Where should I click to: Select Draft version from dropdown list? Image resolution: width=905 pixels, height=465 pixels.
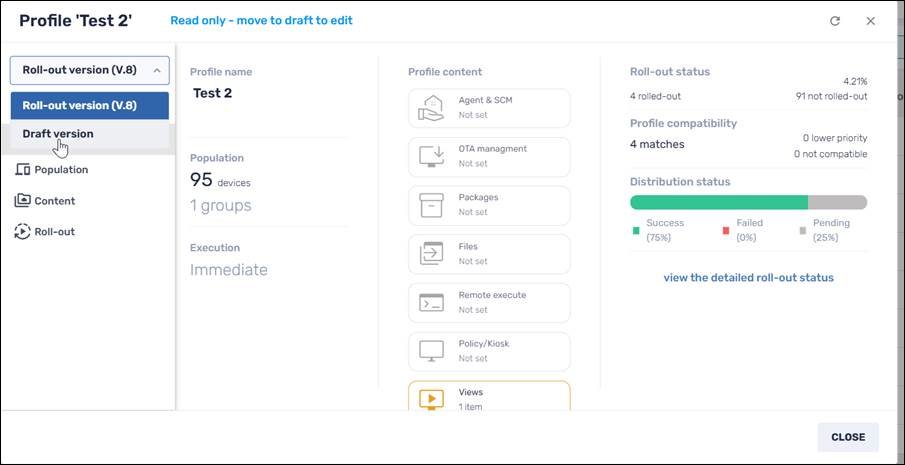coord(58,134)
